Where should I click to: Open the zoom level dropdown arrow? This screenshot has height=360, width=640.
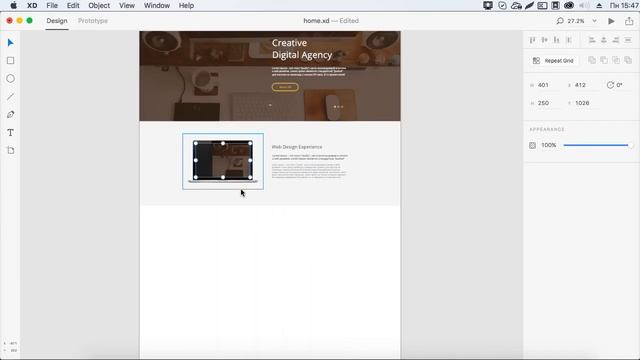[594, 21]
